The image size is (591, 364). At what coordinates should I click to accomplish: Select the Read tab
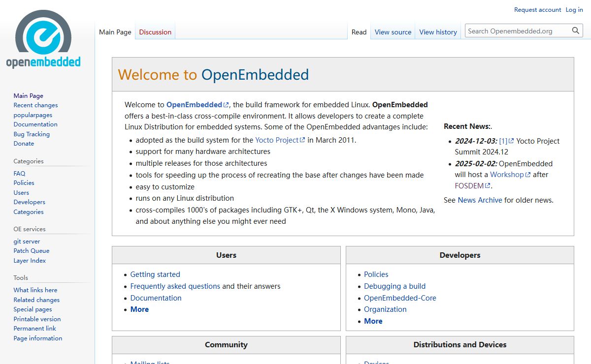pyautogui.click(x=359, y=32)
